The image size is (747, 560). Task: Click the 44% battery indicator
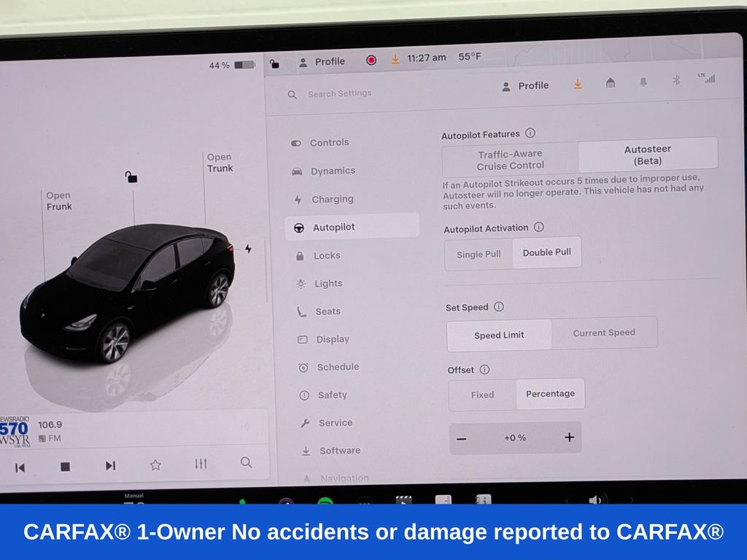click(x=231, y=65)
